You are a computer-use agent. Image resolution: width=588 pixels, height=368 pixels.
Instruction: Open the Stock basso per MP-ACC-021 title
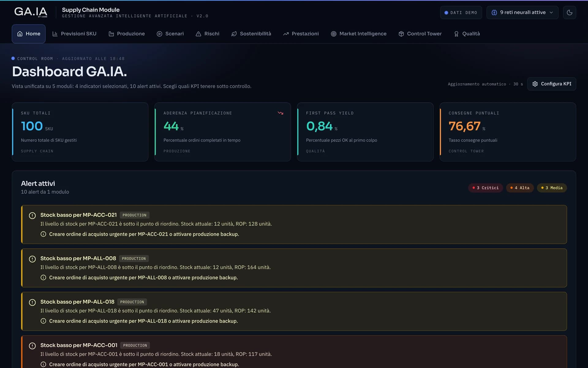(78, 215)
